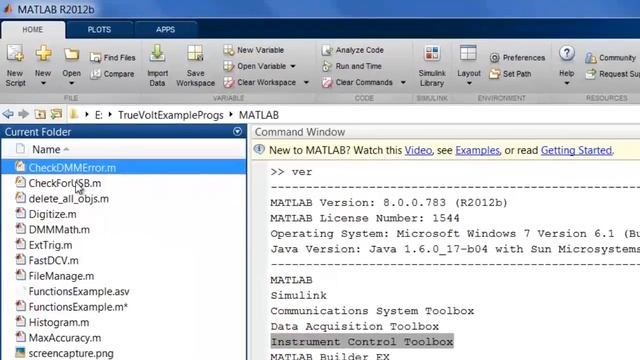The width and height of the screenshot is (640, 360).
Task: Click the Layout icon
Action: (468, 53)
